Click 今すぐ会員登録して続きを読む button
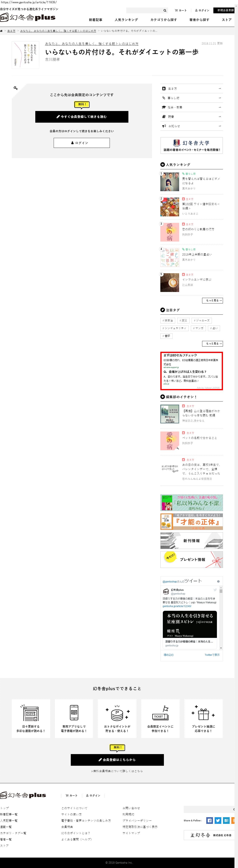 tap(82, 117)
